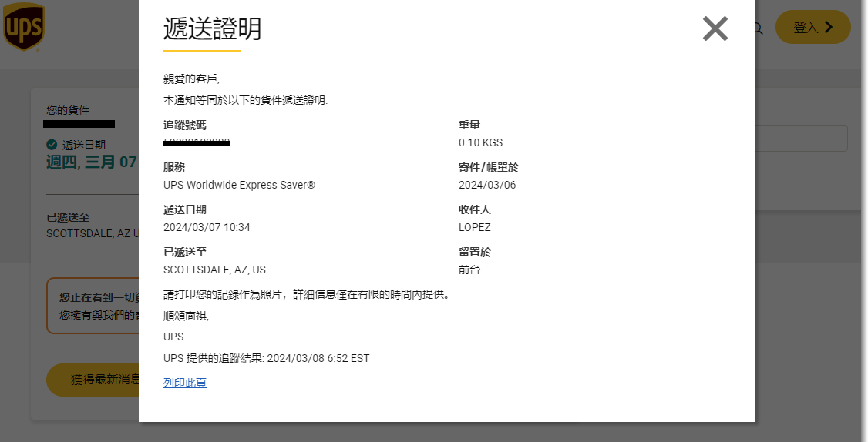Image resolution: width=868 pixels, height=442 pixels.
Task: Click the 週四, 三月 07 date in background
Action: pos(92,162)
